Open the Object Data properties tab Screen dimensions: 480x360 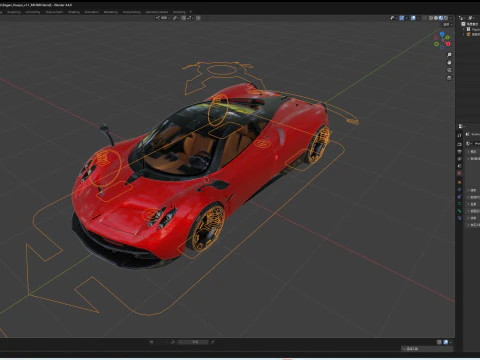(x=459, y=203)
